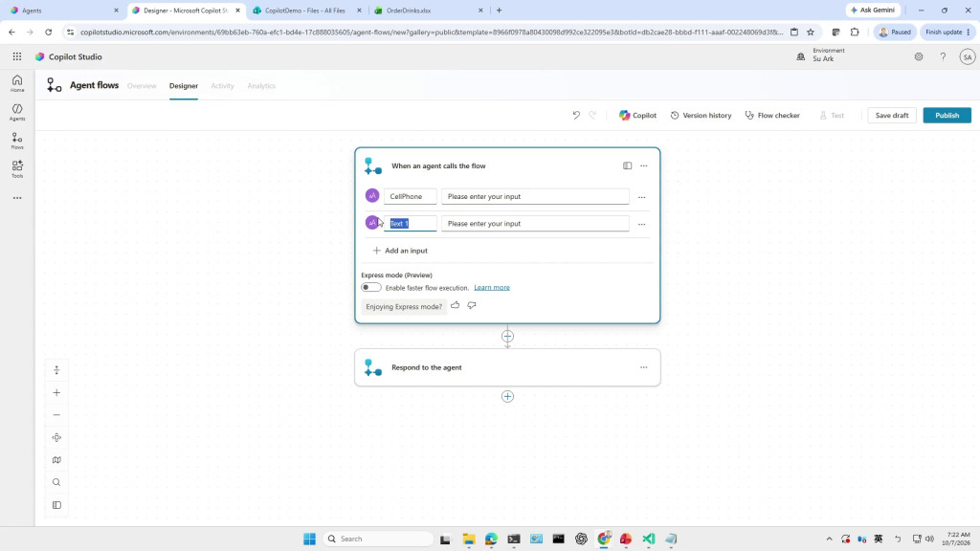Image resolution: width=980 pixels, height=551 pixels.
Task: Search the flow canvas
Action: tap(56, 482)
